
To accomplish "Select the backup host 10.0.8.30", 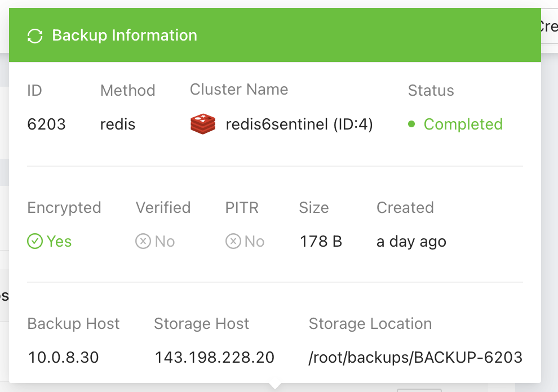I will tap(63, 357).
